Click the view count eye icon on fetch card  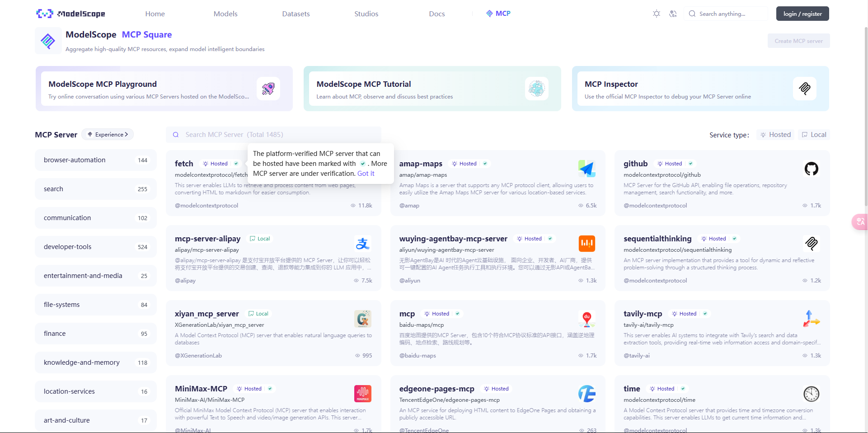(353, 206)
